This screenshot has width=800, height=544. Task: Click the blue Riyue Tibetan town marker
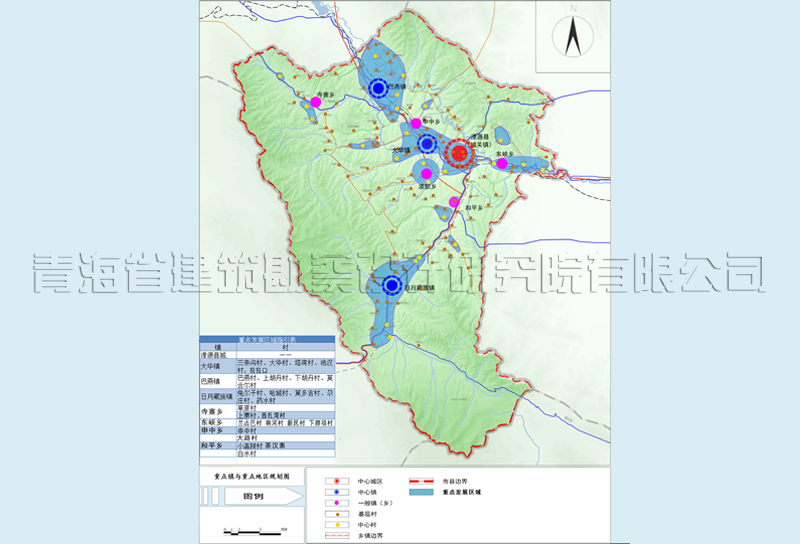(393, 286)
